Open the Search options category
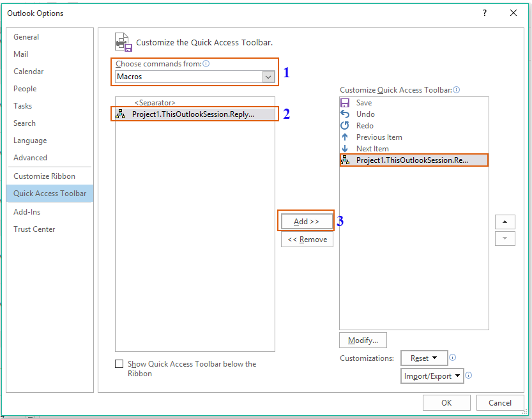This screenshot has height=419, width=532. (x=50, y=123)
